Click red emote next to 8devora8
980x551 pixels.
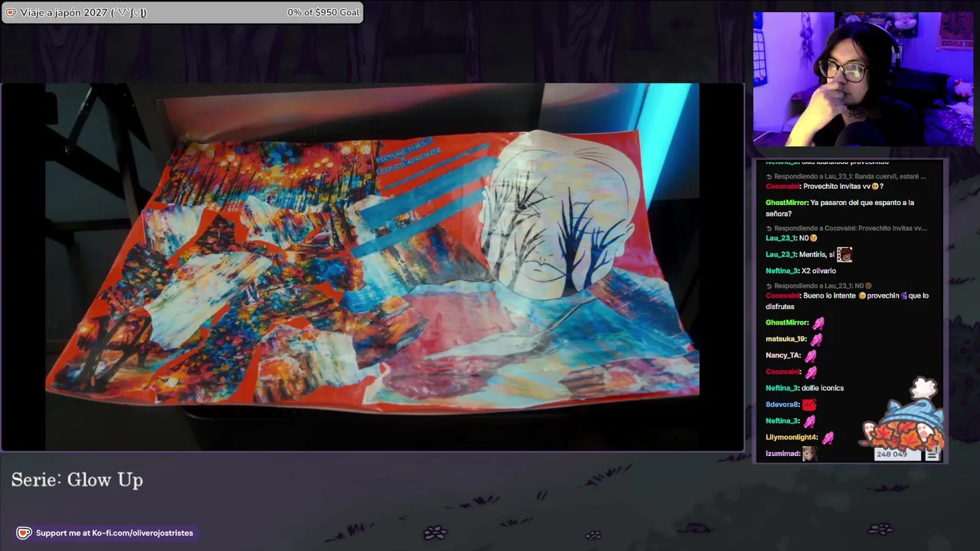coord(809,404)
